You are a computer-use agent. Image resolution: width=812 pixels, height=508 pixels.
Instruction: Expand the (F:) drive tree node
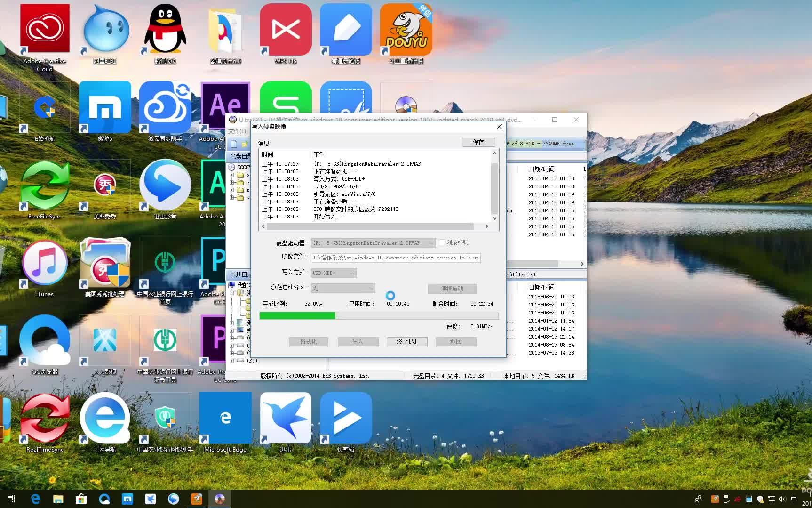(x=231, y=360)
